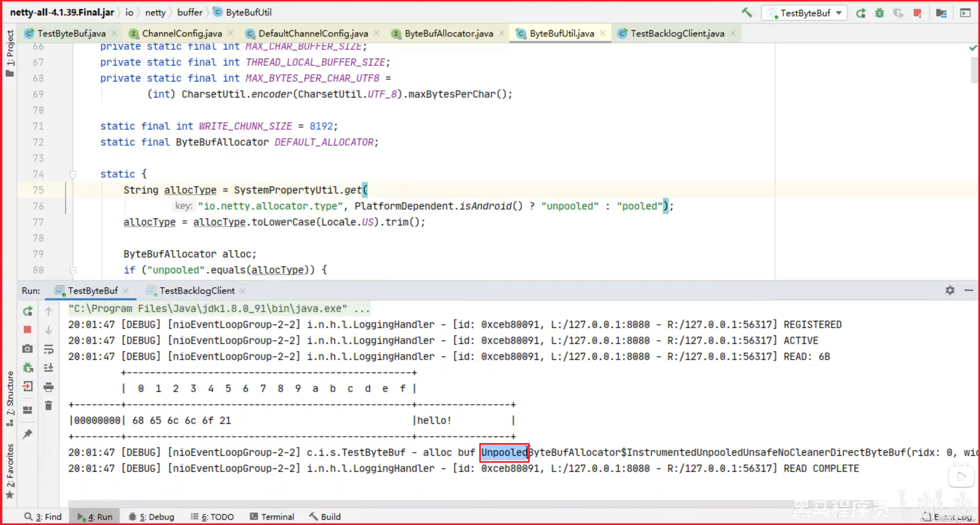This screenshot has height=525, width=980.
Task: Open the TODO tool window
Action: coord(212,517)
